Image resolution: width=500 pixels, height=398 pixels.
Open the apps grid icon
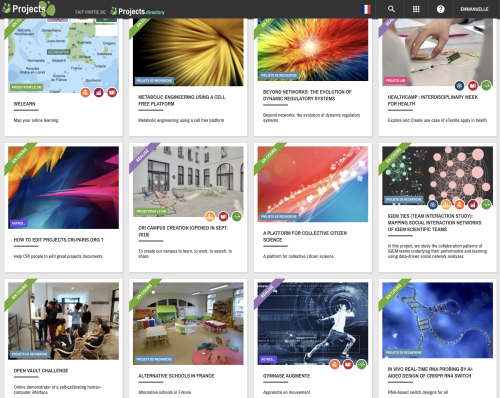click(416, 9)
